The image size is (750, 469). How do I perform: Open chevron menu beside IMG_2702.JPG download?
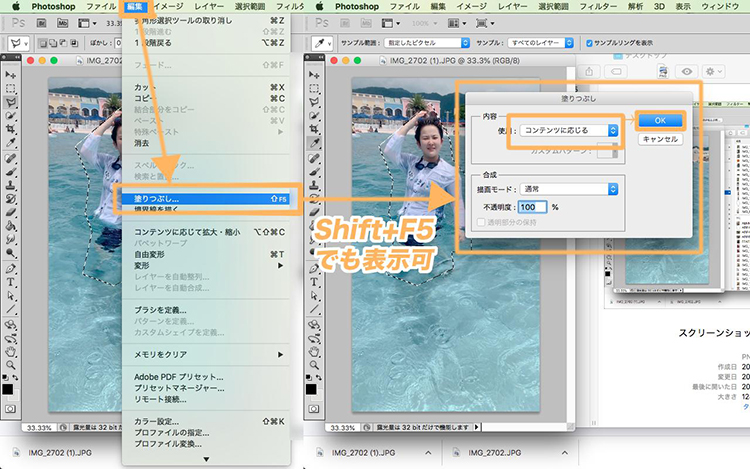[565, 452]
